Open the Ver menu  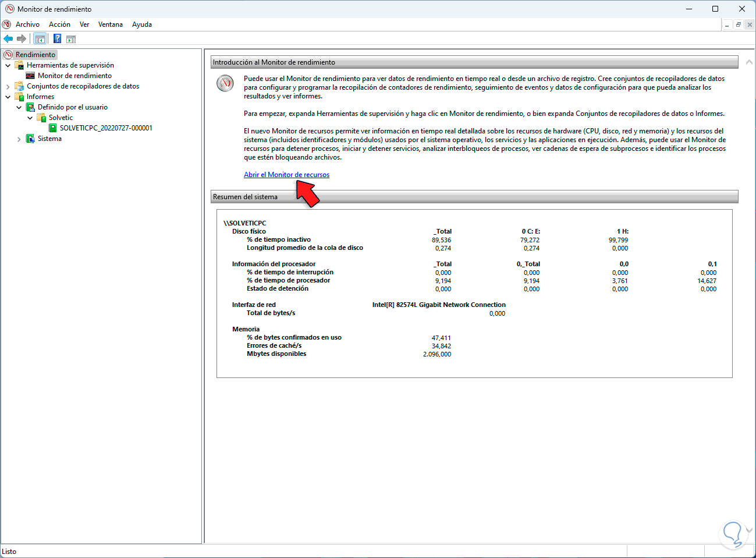84,24
